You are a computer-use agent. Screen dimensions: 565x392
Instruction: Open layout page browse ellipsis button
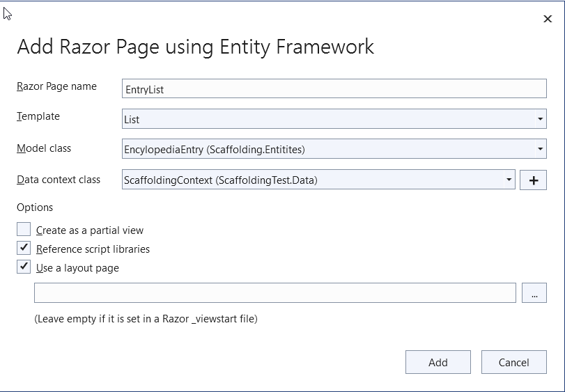pos(534,293)
